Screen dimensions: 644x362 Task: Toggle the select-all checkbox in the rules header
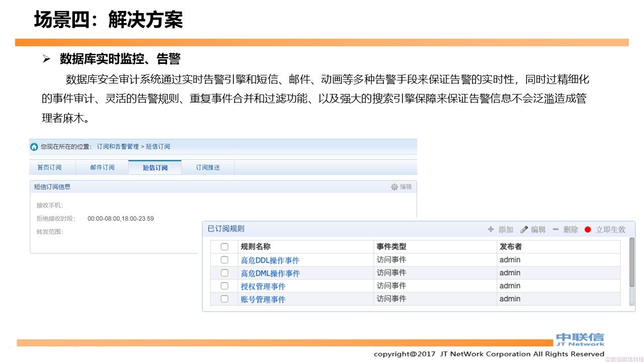224,247
